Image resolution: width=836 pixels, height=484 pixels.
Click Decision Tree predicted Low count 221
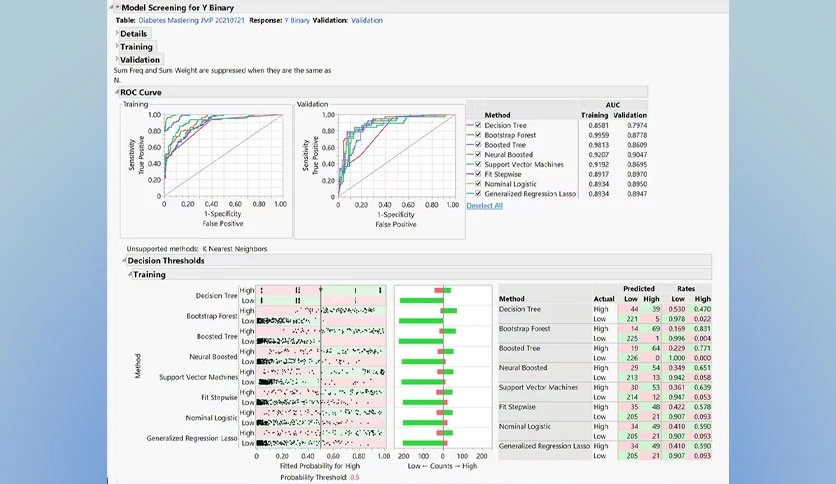[x=632, y=319]
